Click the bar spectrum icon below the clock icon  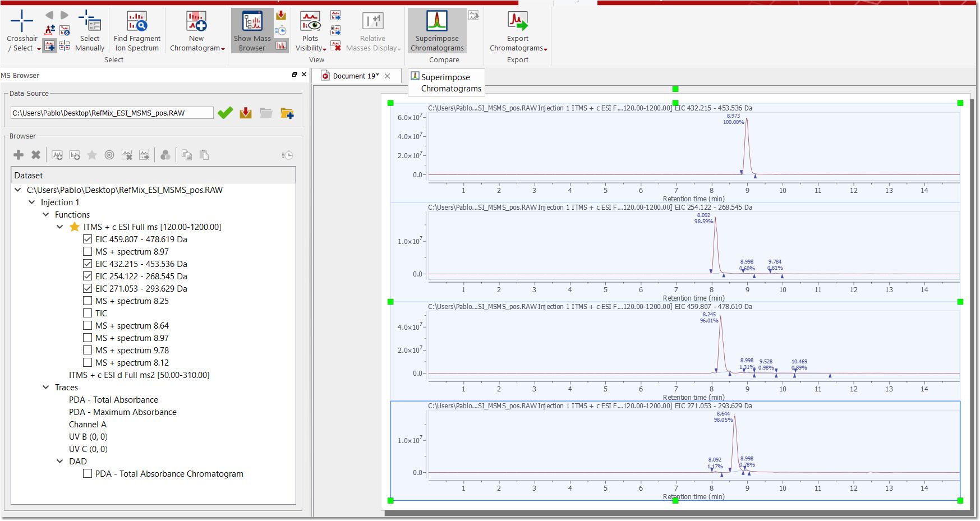(x=281, y=45)
